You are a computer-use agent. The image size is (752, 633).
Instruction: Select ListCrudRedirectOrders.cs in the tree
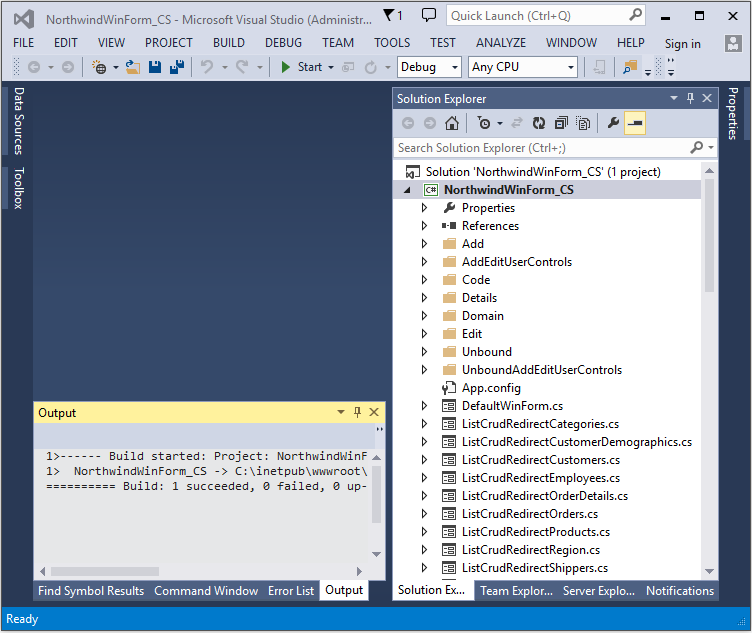[x=530, y=514]
